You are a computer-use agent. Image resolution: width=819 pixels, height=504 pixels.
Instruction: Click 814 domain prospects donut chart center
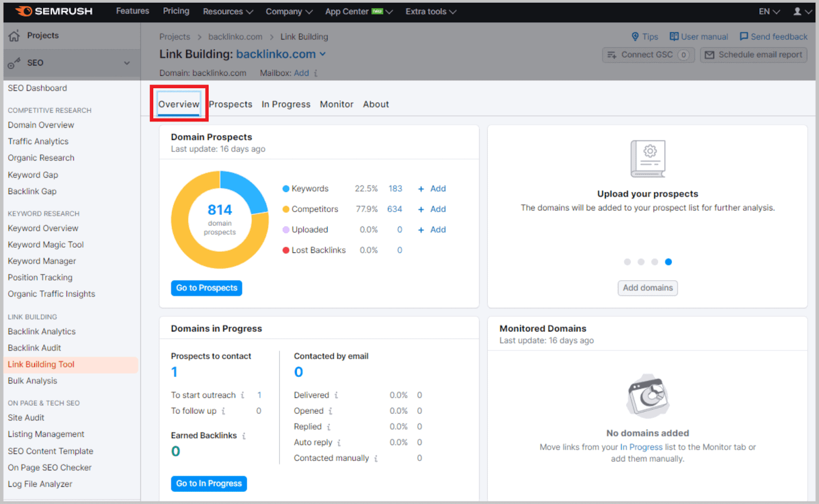(220, 220)
